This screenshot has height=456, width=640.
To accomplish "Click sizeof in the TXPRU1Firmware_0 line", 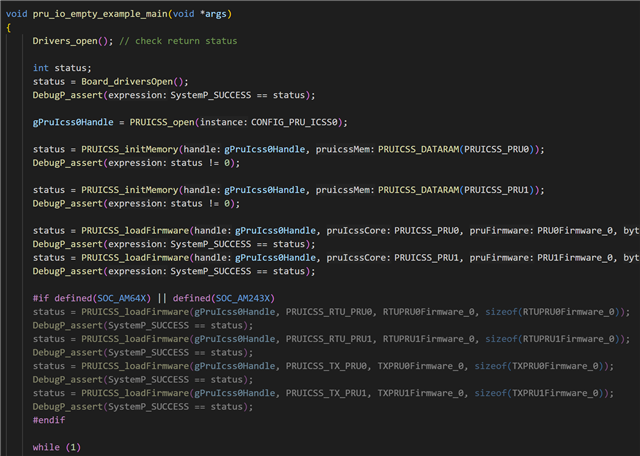I will tap(491, 393).
